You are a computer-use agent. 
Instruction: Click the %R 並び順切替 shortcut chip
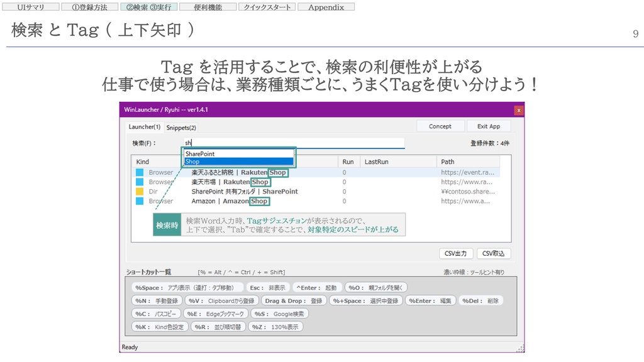[x=218, y=327]
